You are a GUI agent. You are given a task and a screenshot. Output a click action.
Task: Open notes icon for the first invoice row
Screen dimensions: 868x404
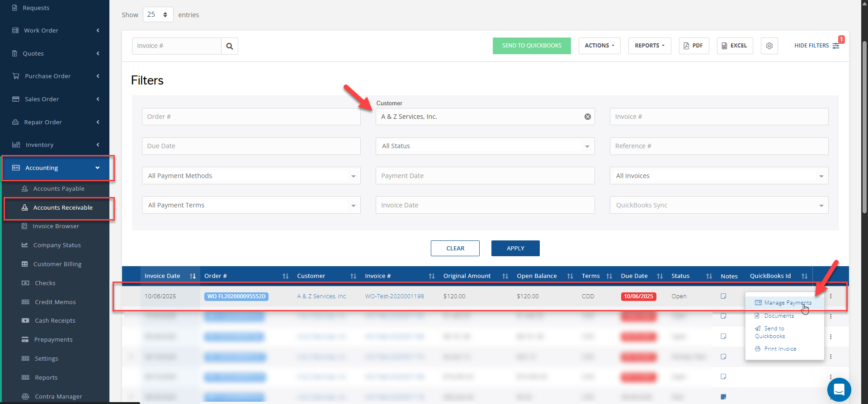723,296
